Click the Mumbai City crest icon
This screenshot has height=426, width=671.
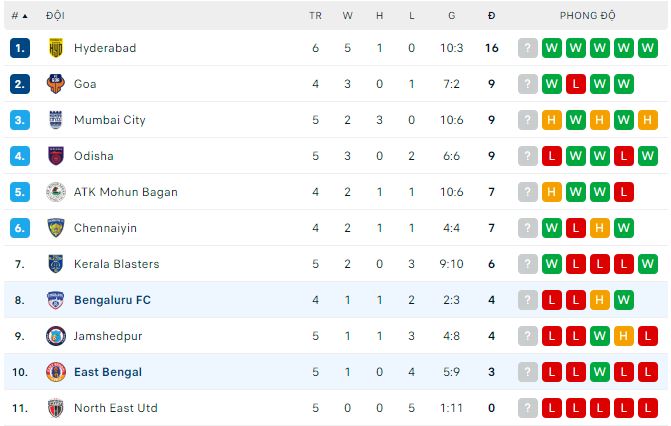tap(56, 120)
